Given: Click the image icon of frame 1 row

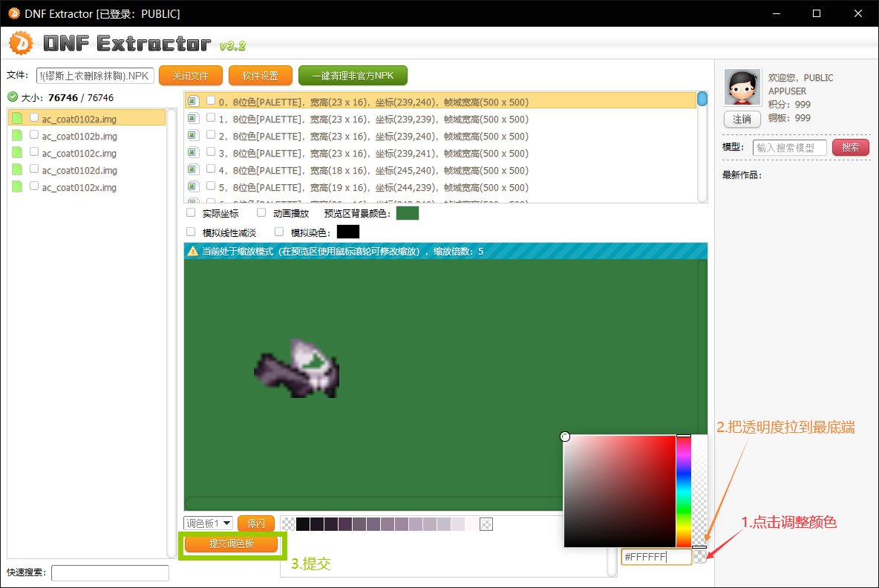Looking at the screenshot, I should pos(194,118).
